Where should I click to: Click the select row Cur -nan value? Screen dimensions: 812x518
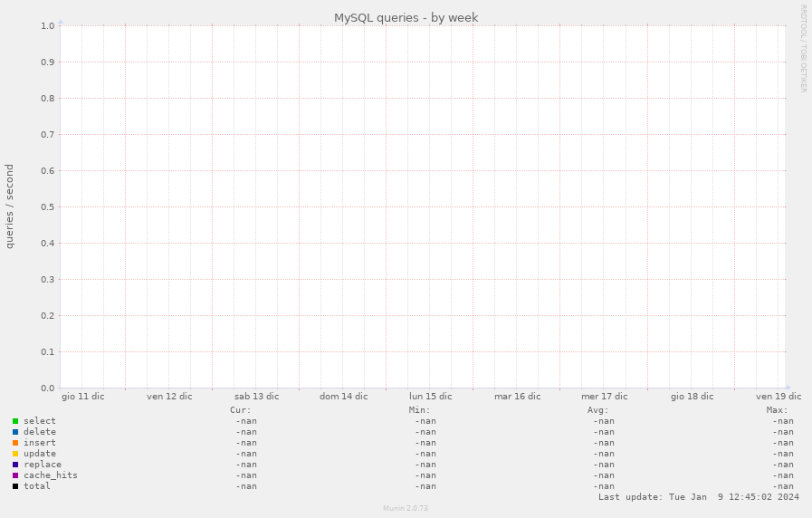[246, 421]
